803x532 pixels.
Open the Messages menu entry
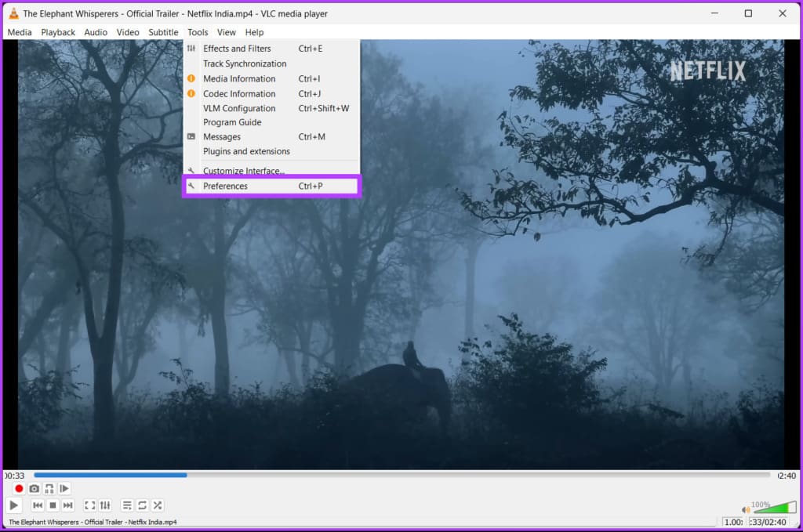click(271, 136)
